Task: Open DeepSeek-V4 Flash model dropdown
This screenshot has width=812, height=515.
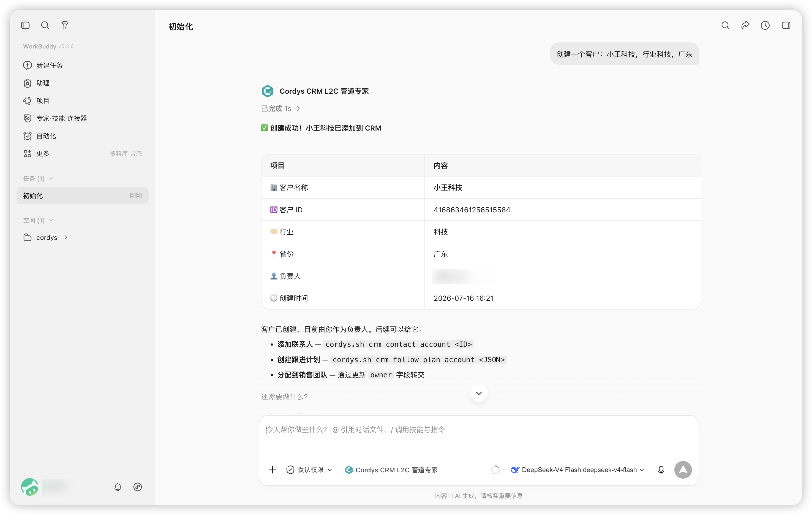Action: (x=577, y=470)
